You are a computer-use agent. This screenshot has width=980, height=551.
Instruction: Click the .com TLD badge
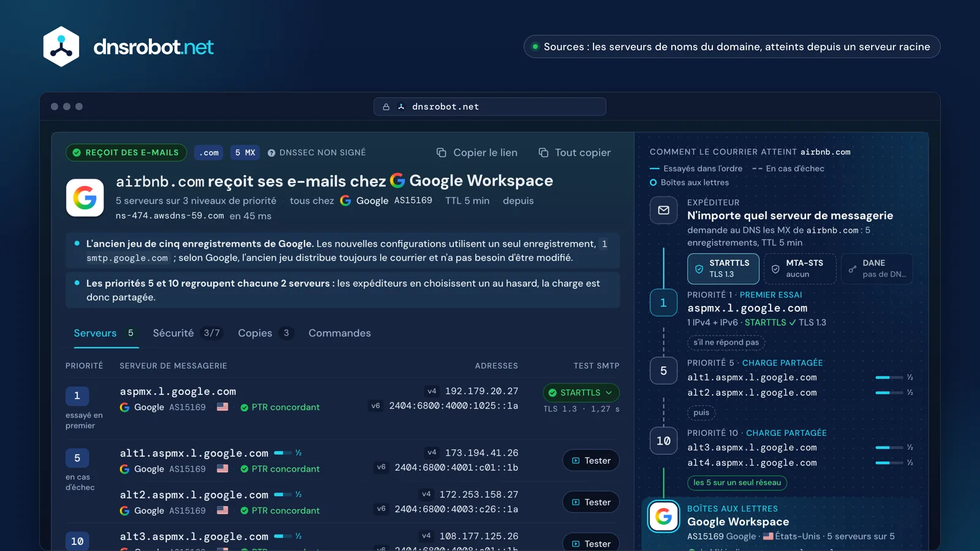click(209, 152)
